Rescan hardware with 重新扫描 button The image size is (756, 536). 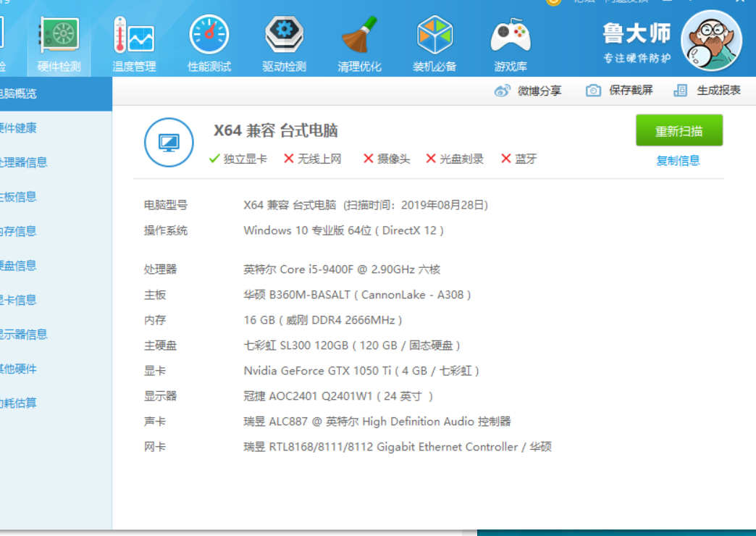coord(679,130)
